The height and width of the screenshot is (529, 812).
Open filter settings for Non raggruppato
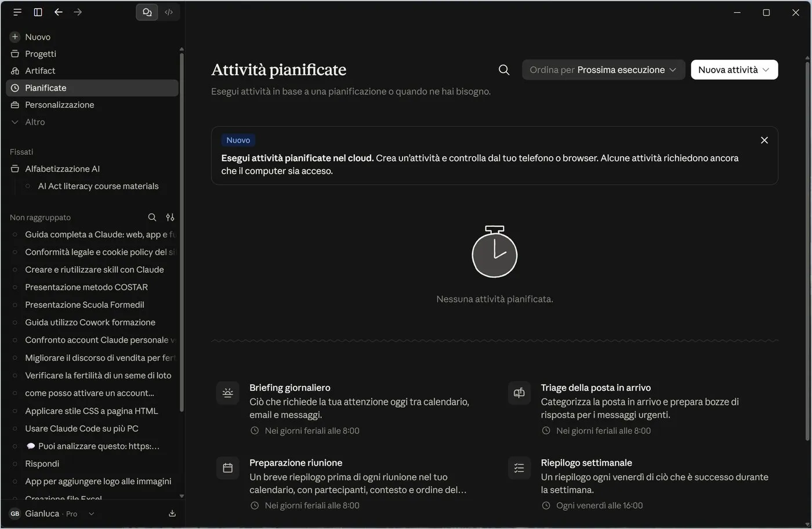170,217
